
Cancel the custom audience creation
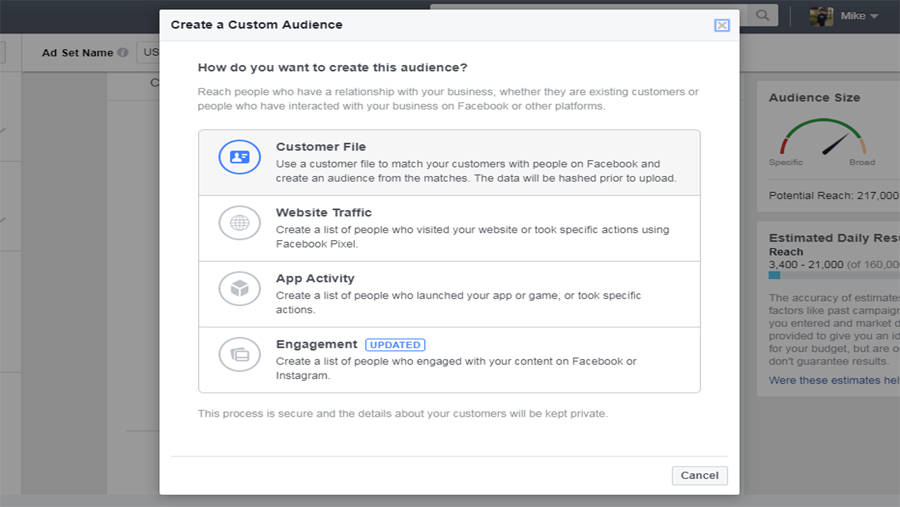tap(699, 475)
